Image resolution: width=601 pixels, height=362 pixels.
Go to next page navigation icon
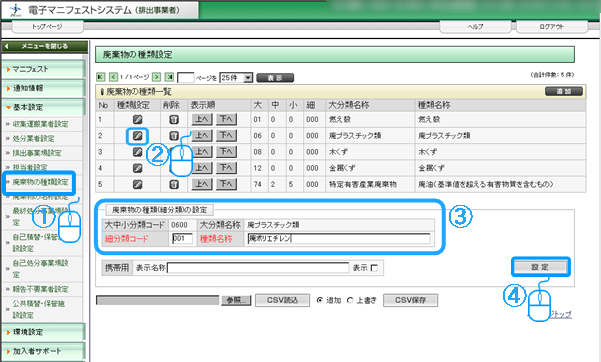pyautogui.click(x=156, y=77)
